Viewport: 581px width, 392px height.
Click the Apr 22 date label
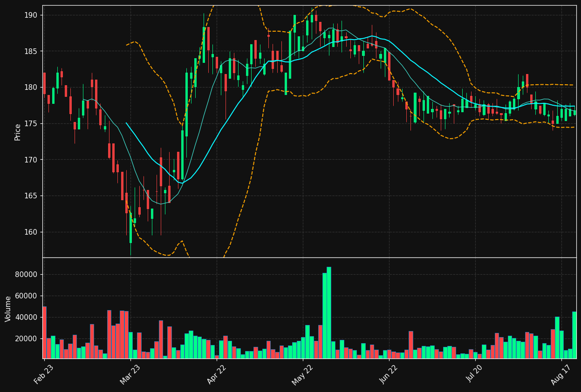[x=216, y=375]
